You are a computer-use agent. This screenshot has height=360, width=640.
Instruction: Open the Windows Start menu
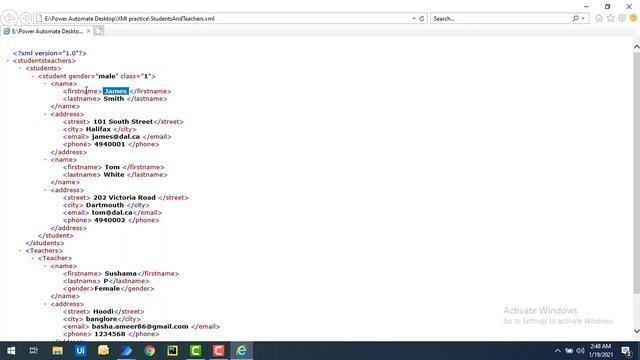click(11, 351)
